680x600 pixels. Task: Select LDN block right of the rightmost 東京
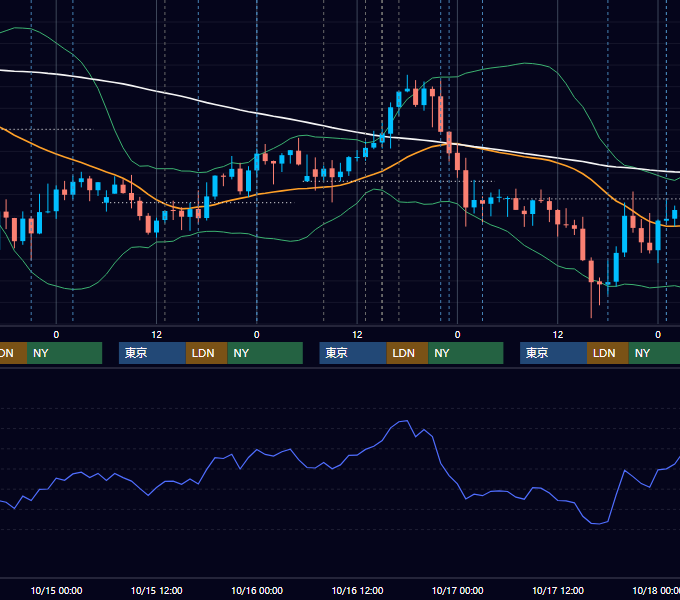(x=608, y=353)
